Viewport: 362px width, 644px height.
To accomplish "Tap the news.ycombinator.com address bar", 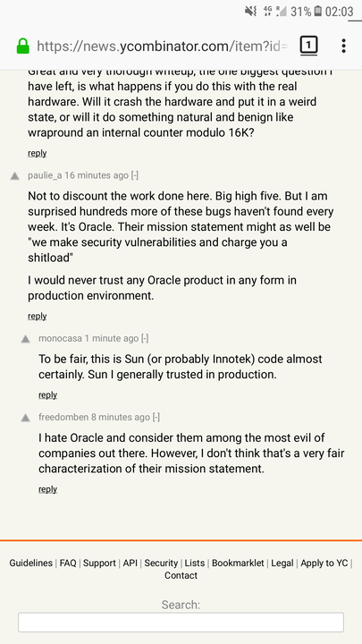I will pos(162,46).
